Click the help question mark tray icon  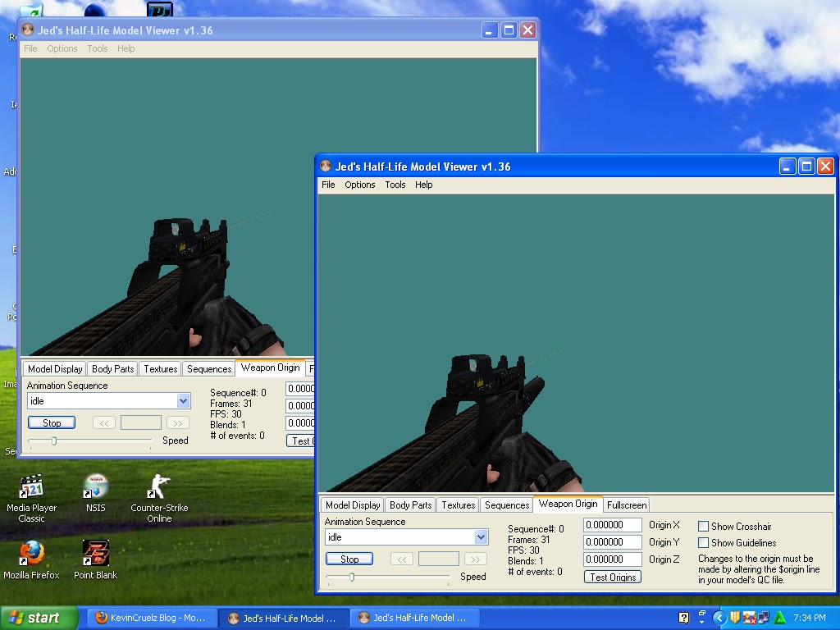pos(683,618)
